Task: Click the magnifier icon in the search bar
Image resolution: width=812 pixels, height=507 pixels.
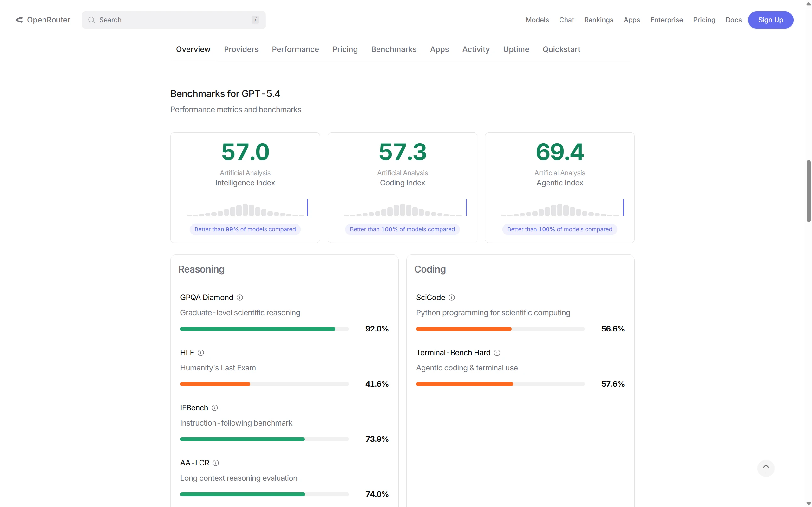Action: (x=91, y=20)
